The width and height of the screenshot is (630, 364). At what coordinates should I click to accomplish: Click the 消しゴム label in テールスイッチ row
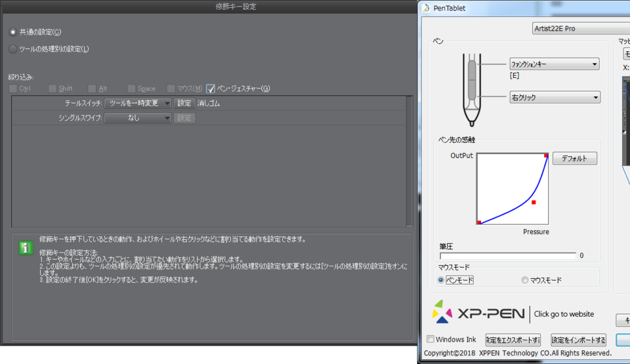click(x=209, y=103)
